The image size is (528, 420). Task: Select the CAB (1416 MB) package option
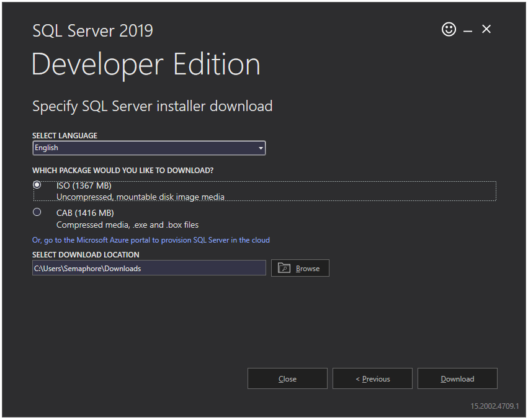(x=37, y=212)
